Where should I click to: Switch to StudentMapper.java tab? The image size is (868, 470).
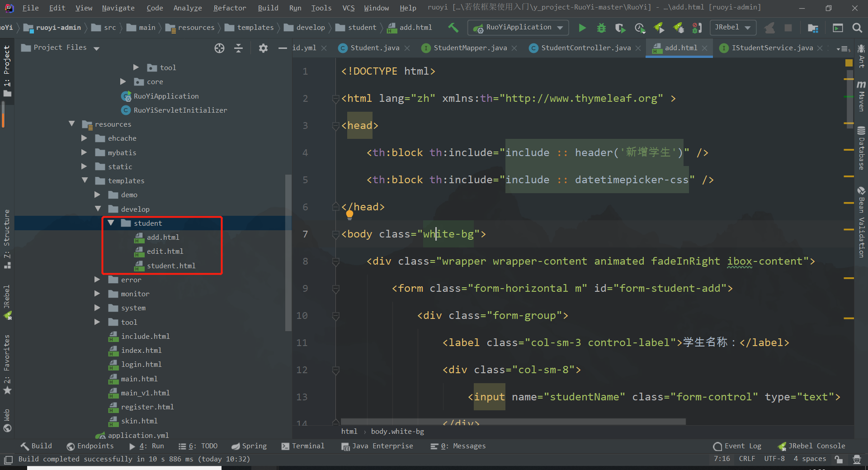coord(470,47)
